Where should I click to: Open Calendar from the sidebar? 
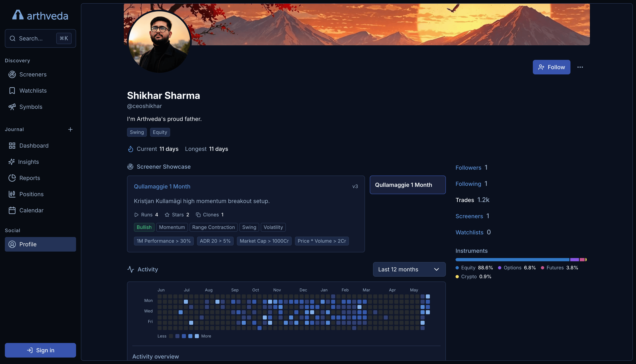tap(40, 210)
